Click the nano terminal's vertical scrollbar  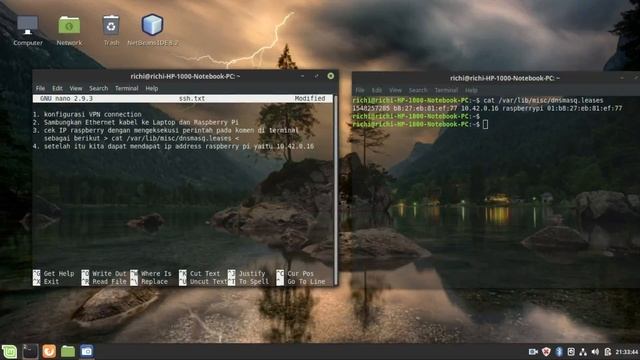click(x=336, y=190)
